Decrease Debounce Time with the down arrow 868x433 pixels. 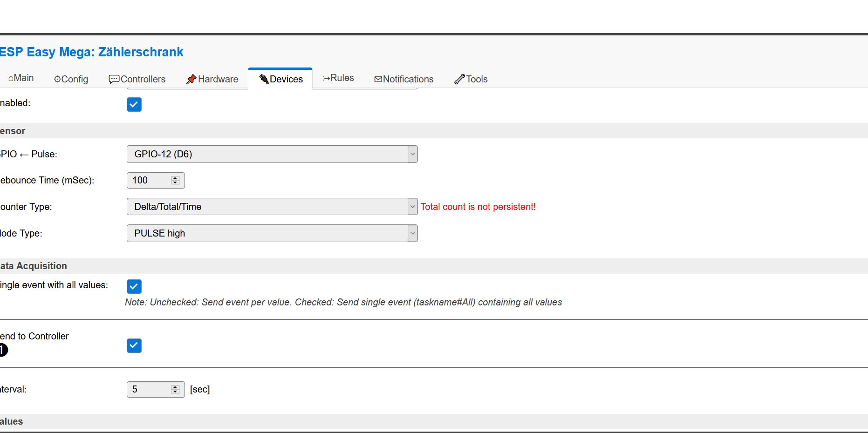click(x=175, y=183)
